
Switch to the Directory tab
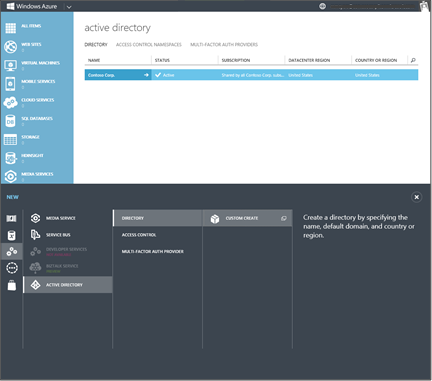click(x=96, y=45)
